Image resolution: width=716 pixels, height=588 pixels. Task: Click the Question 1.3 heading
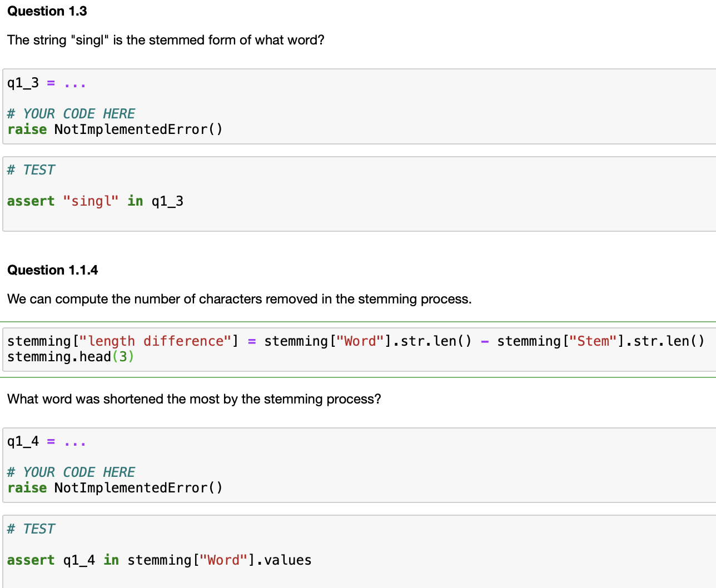(x=47, y=11)
